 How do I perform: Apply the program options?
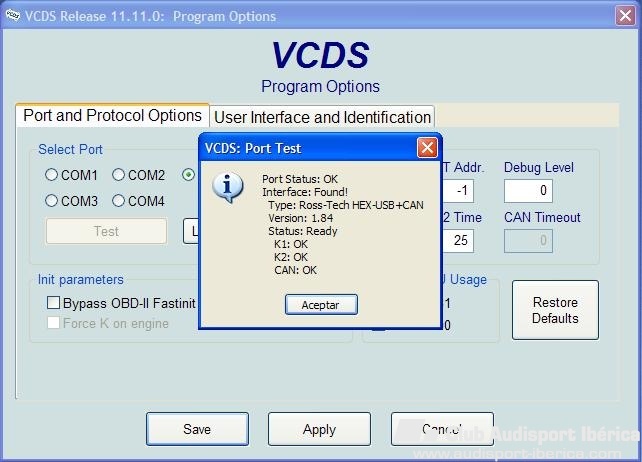click(x=319, y=429)
